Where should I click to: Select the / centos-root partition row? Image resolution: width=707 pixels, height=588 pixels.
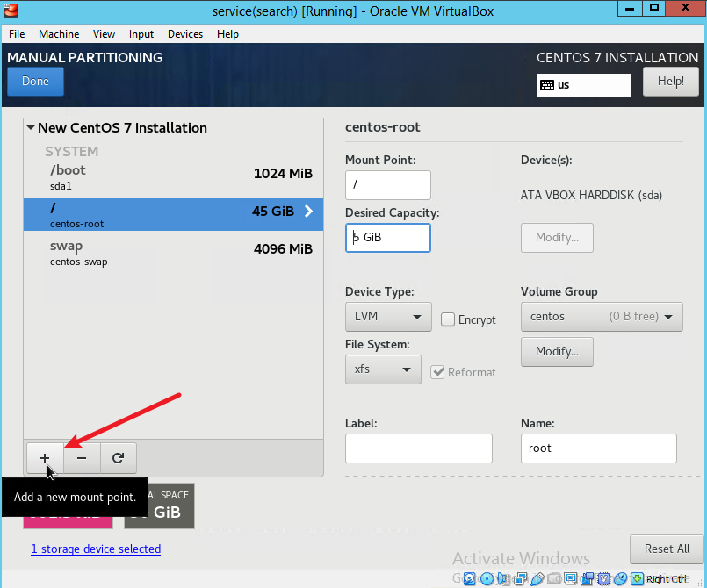coord(173,214)
